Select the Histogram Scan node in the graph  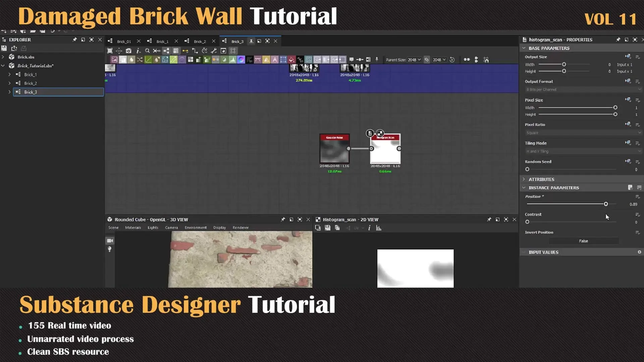pyautogui.click(x=385, y=149)
